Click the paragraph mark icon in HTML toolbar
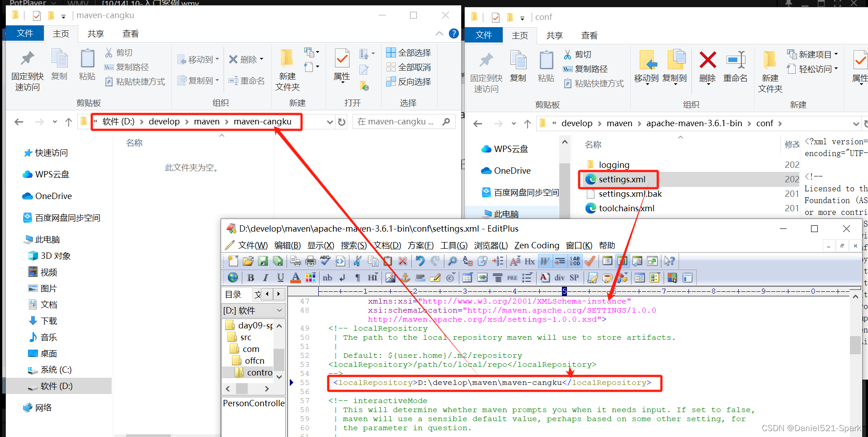 (x=358, y=277)
